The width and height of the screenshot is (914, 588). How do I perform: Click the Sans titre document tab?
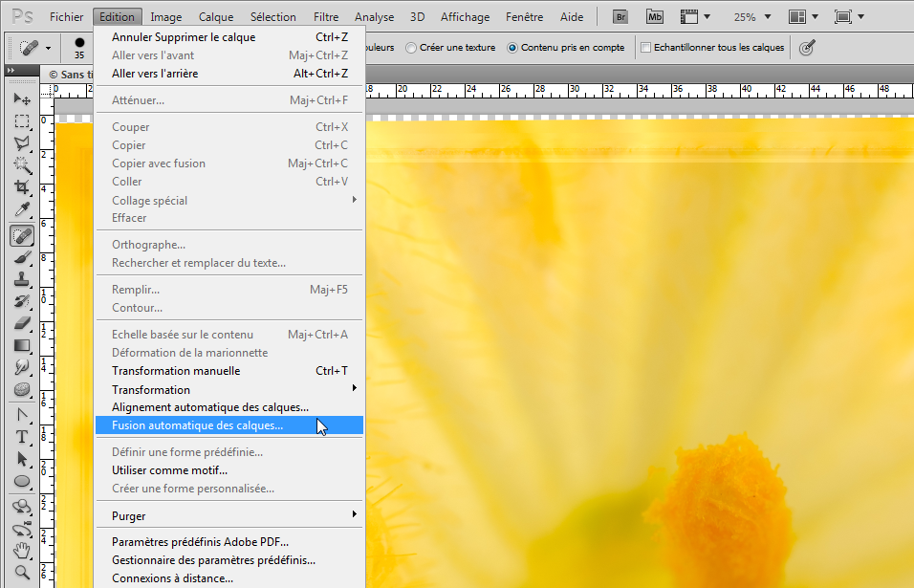pos(69,75)
